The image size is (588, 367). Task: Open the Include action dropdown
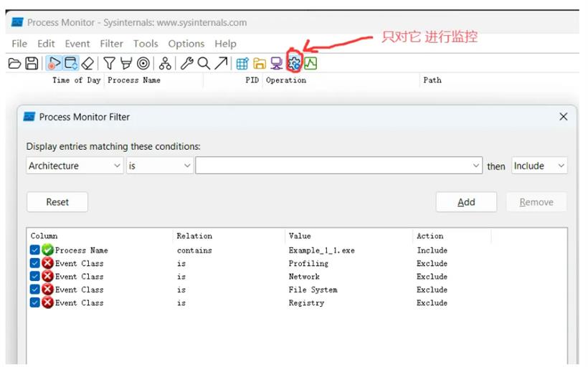(x=539, y=166)
